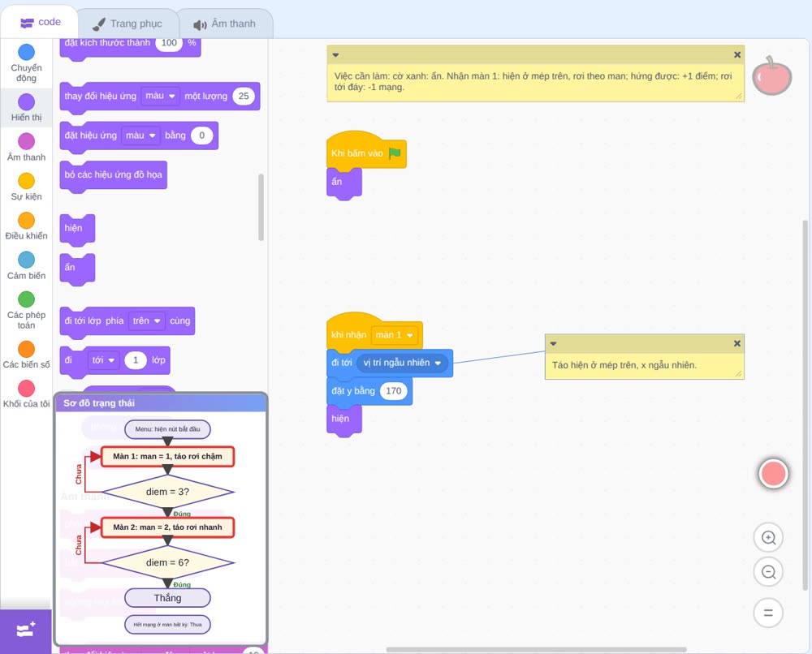Show the Điều khiển blocks category
812x654 pixels.
[x=26, y=226]
